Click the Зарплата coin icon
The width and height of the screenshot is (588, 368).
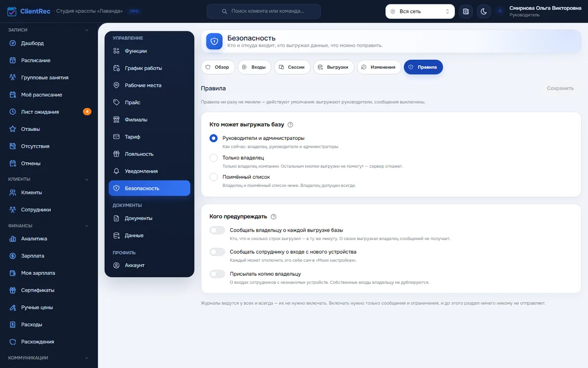click(13, 256)
